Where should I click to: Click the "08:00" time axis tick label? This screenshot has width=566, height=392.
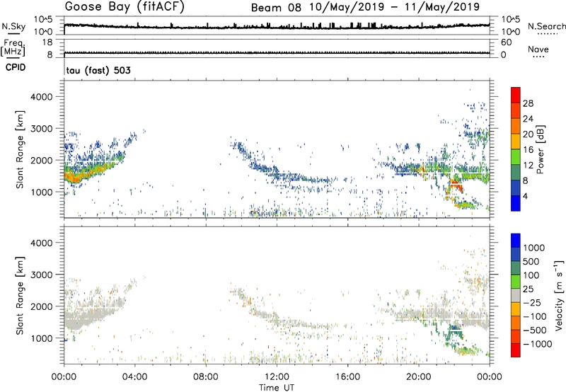(206, 377)
